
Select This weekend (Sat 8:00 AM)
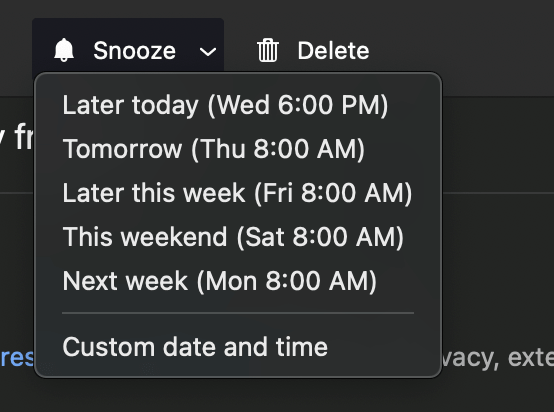point(238,237)
